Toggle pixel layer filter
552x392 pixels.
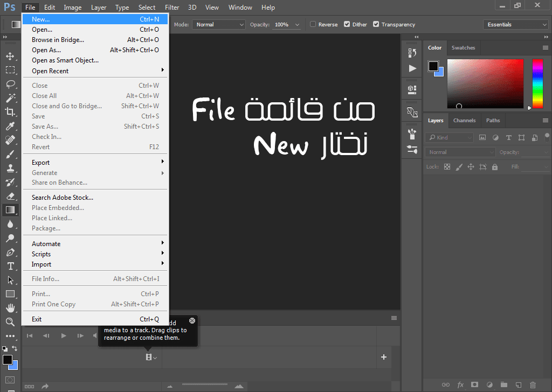(482, 137)
